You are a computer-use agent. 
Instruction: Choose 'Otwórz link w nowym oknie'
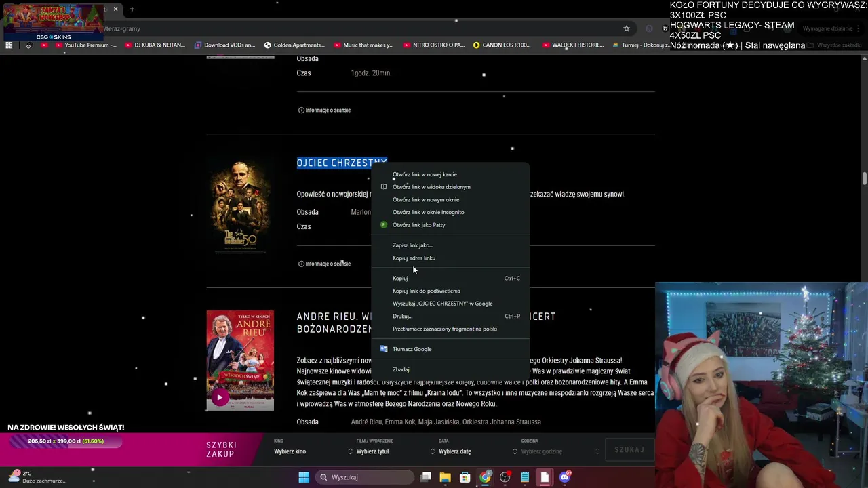coord(450,199)
